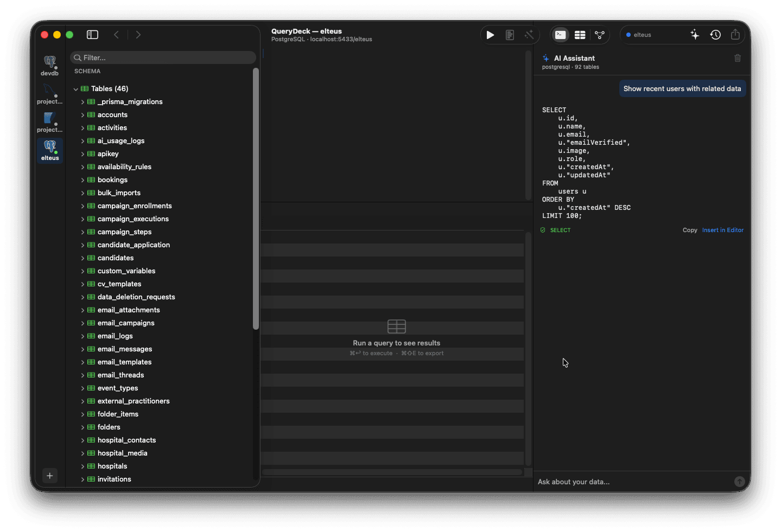Focus the Ask about your data input
Screen dimensions: 781x532
pos(632,482)
